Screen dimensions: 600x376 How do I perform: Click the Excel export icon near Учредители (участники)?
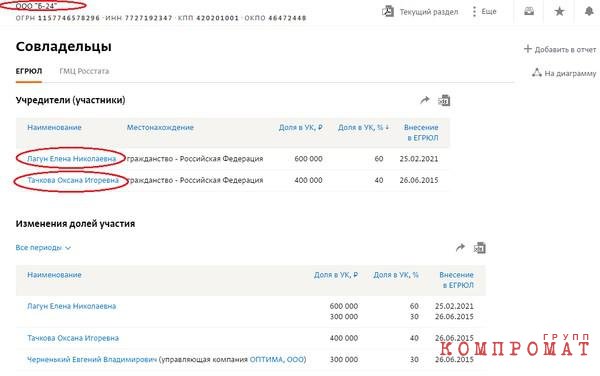(444, 101)
